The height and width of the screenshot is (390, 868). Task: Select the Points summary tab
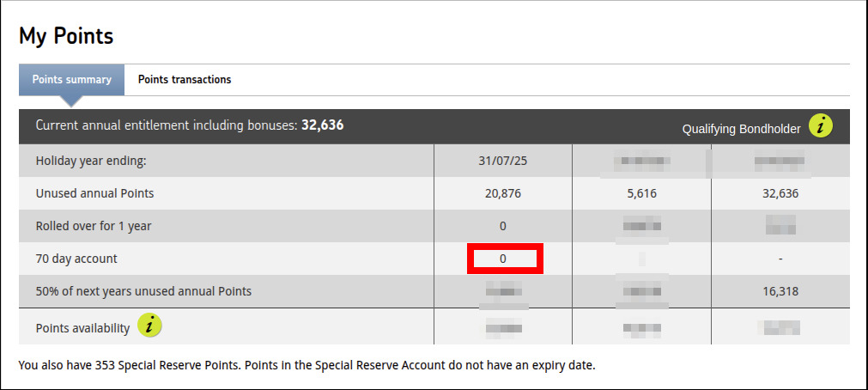(x=71, y=80)
